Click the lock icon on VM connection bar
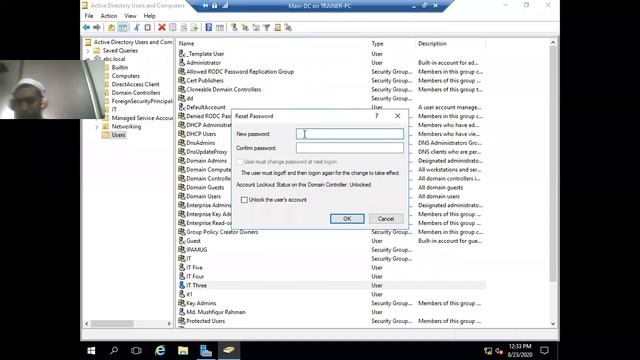 (x=214, y=6)
